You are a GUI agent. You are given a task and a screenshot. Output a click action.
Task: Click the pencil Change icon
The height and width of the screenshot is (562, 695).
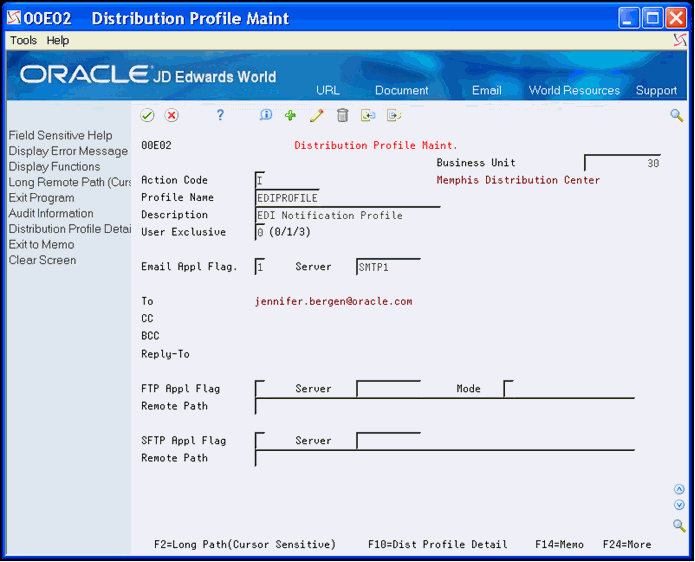tap(316, 116)
